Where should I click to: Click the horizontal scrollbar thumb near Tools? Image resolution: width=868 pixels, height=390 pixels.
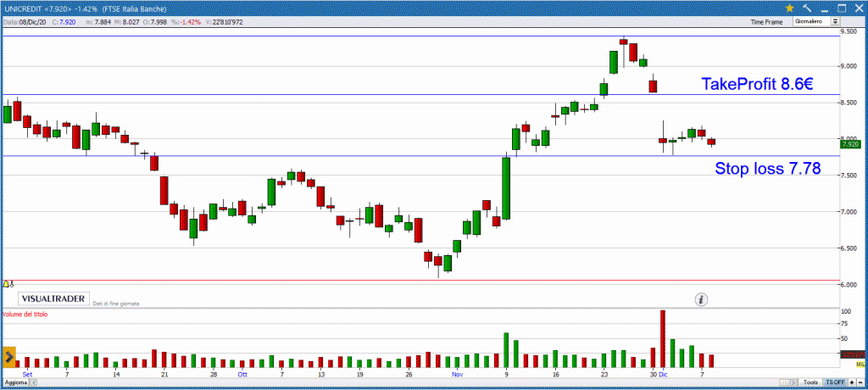[x=784, y=382]
